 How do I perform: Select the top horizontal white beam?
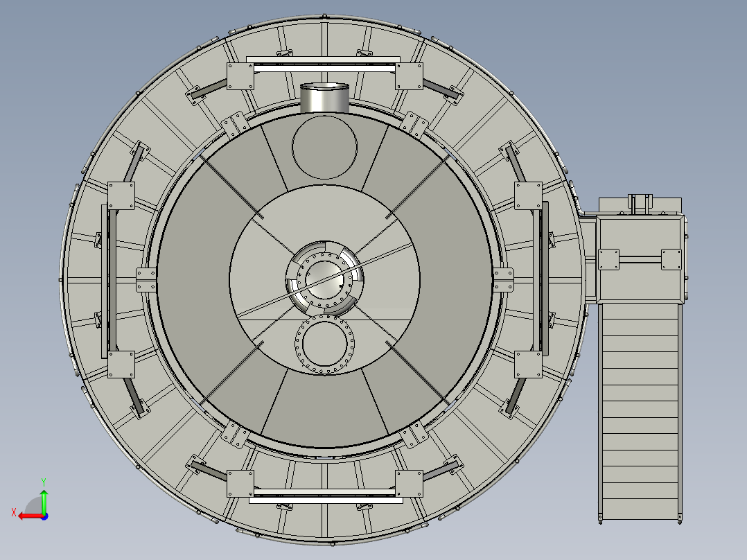[324, 69]
